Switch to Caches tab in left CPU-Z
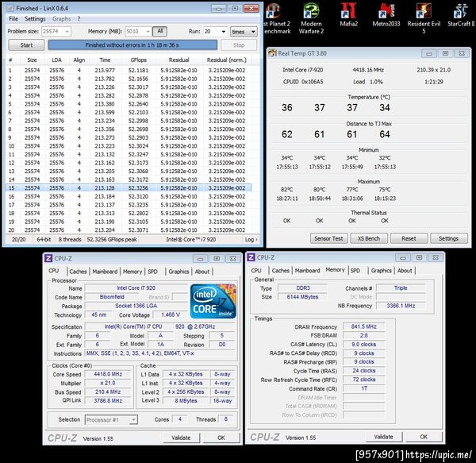 [78, 272]
